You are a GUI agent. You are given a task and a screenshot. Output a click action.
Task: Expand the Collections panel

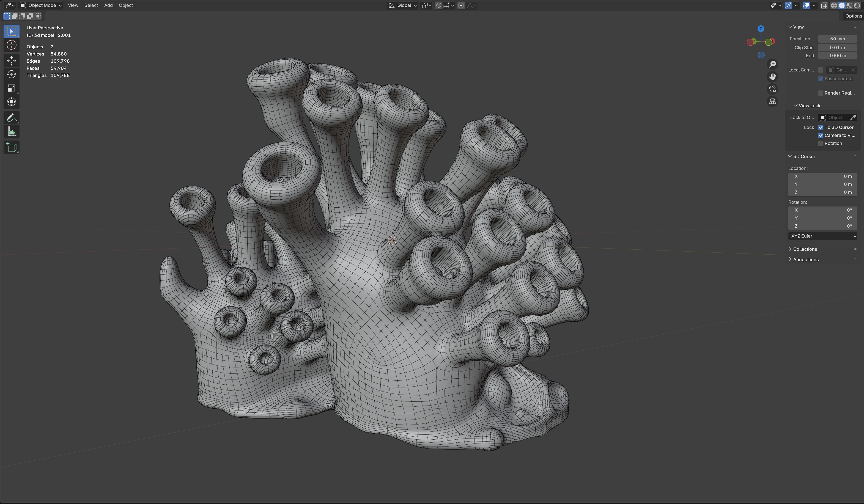(805, 249)
